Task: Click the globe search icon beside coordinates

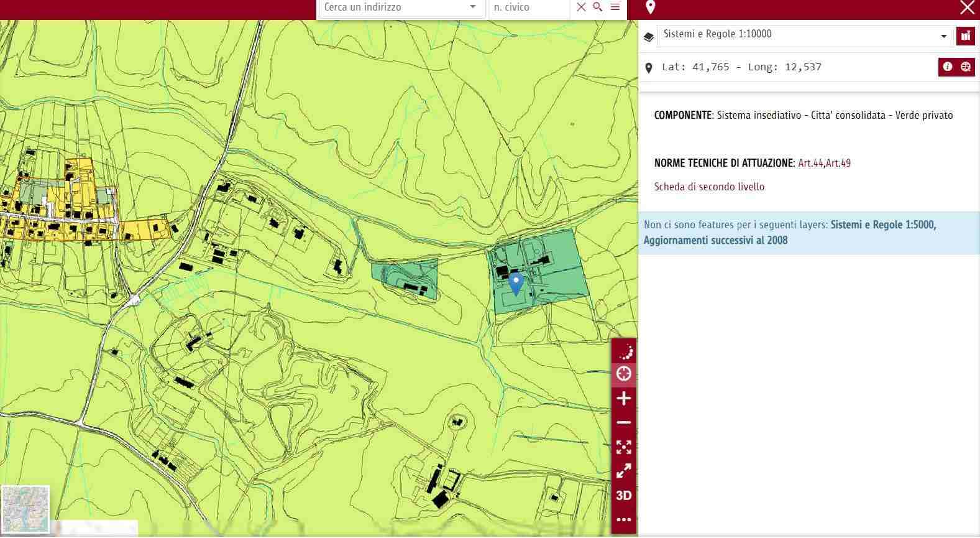Action: [x=966, y=67]
